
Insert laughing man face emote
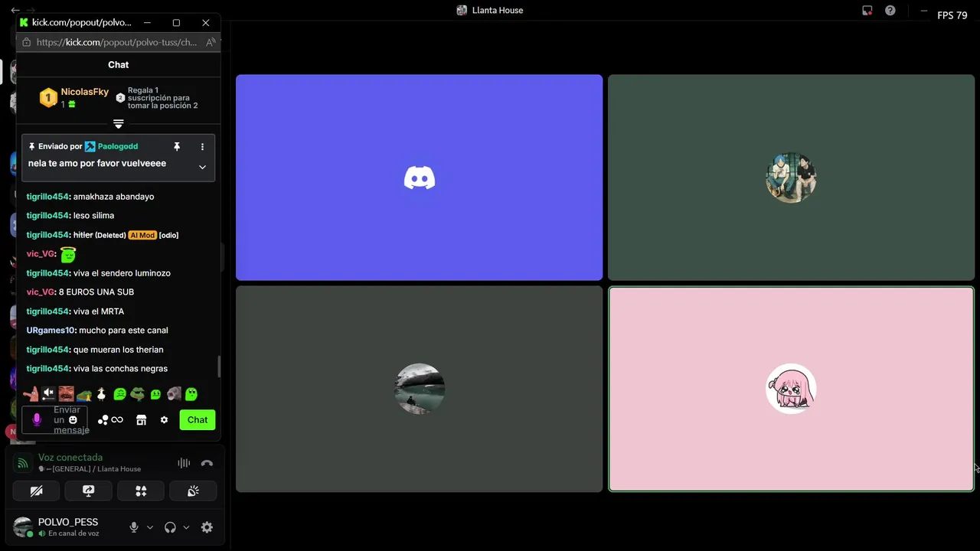coord(67,394)
